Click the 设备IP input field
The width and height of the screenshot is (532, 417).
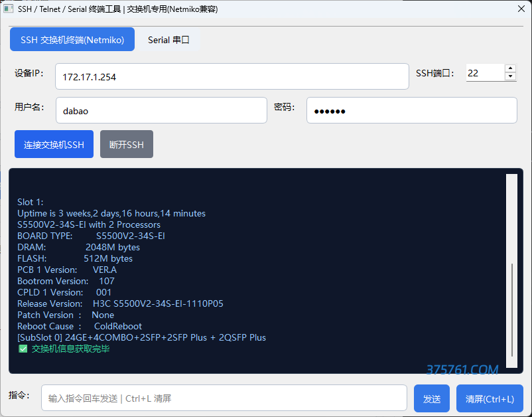(x=232, y=76)
